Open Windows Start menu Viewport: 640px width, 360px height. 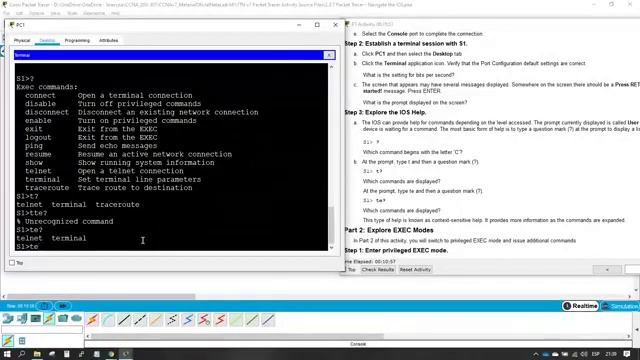(7, 354)
